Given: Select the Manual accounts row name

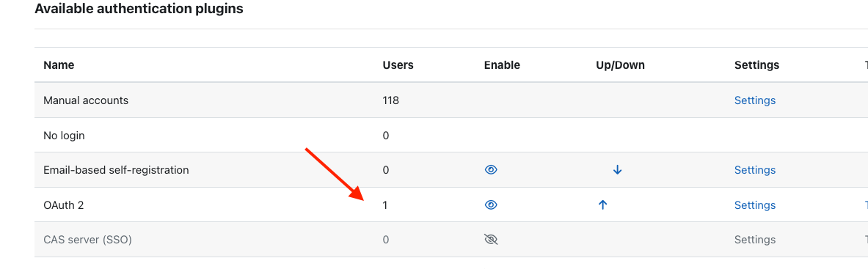Looking at the screenshot, I should (86, 100).
